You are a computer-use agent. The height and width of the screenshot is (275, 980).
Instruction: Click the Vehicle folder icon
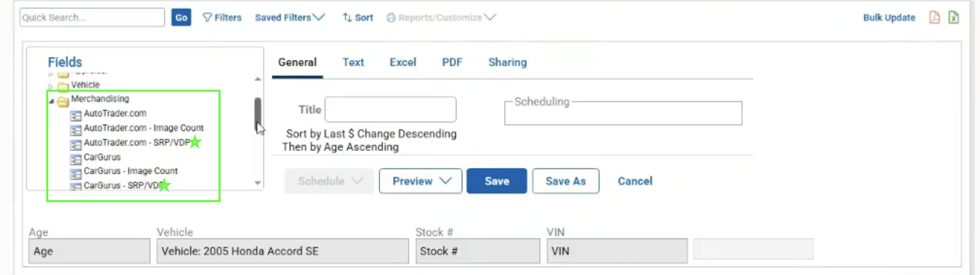[63, 87]
